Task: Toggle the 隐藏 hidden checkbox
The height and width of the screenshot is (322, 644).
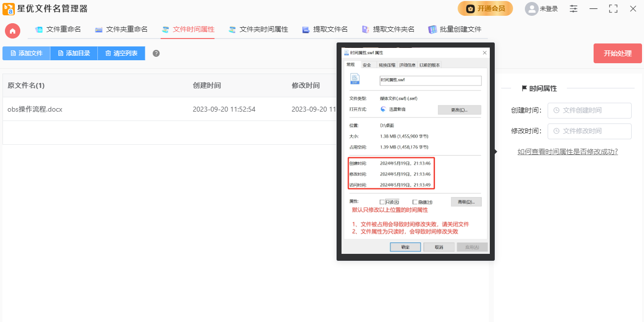Action: 415,202
